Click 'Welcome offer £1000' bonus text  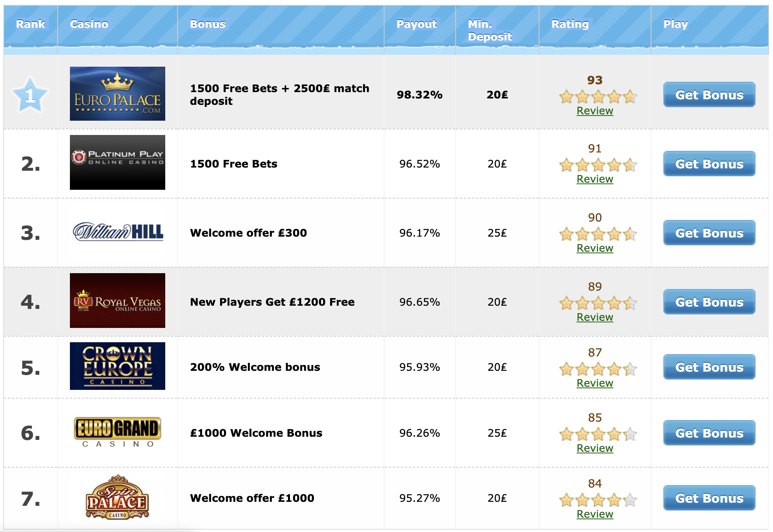[252, 498]
